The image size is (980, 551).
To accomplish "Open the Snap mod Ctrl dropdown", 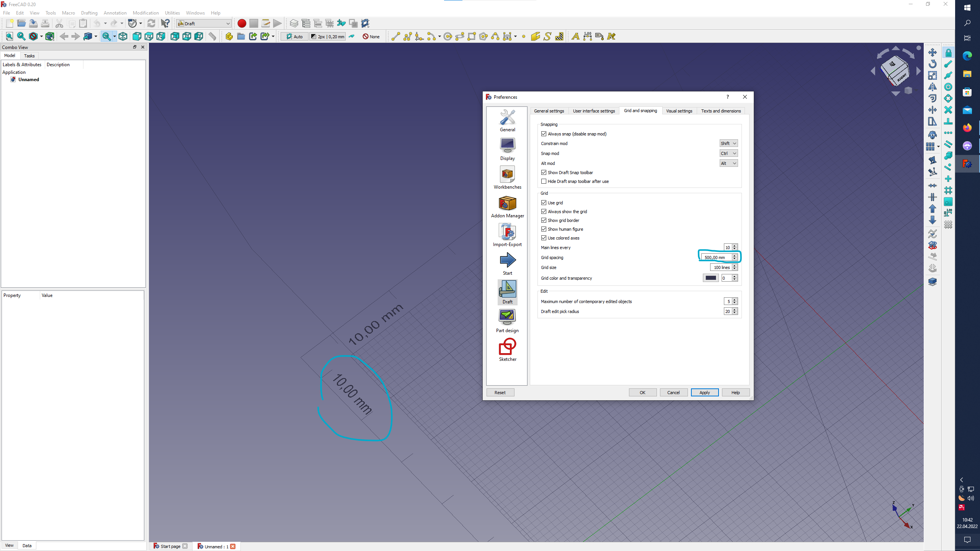I will click(x=728, y=153).
